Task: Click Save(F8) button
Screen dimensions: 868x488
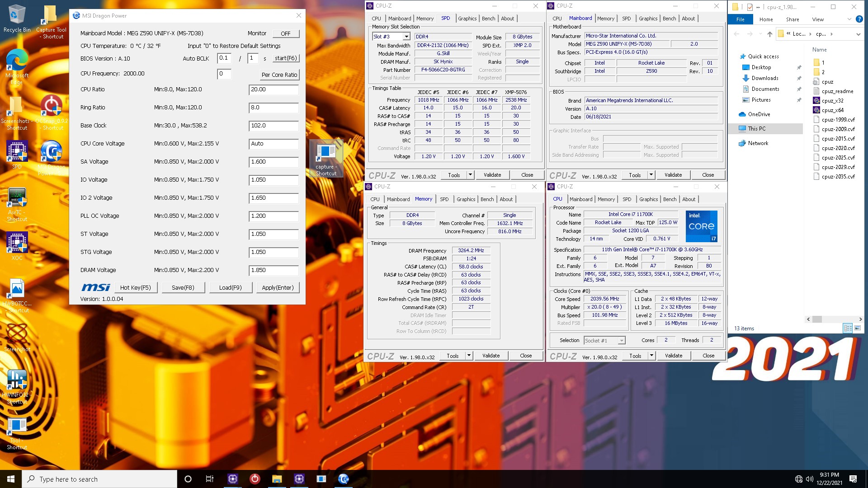Action: (183, 287)
